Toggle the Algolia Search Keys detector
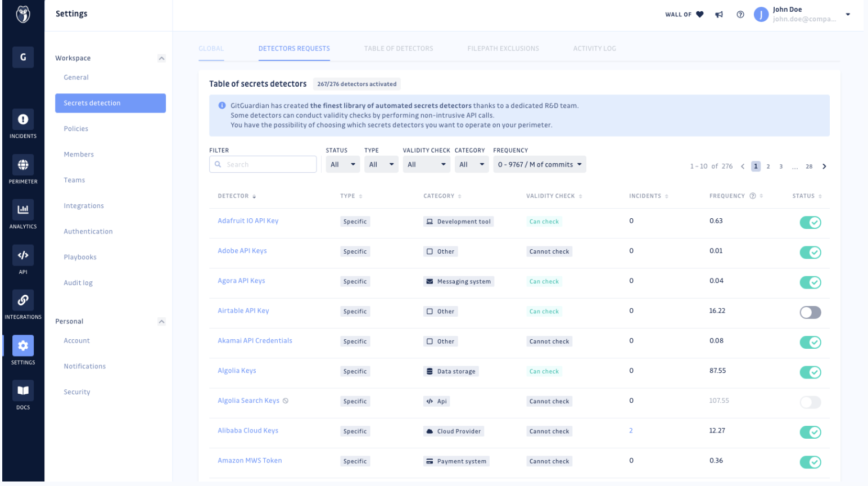Image resolution: width=868 pixels, height=486 pixels. pos(811,402)
